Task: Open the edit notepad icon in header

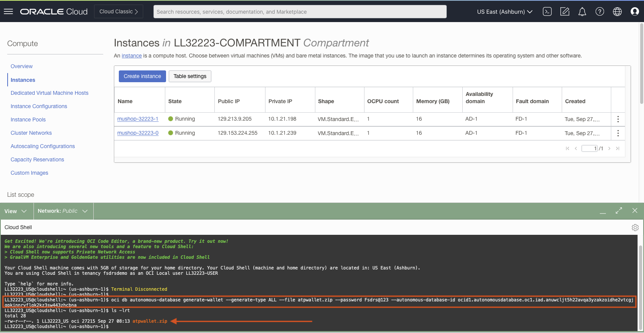Action: click(564, 12)
